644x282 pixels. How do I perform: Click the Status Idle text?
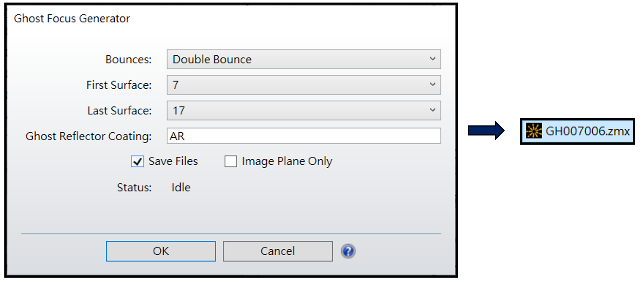[181, 187]
